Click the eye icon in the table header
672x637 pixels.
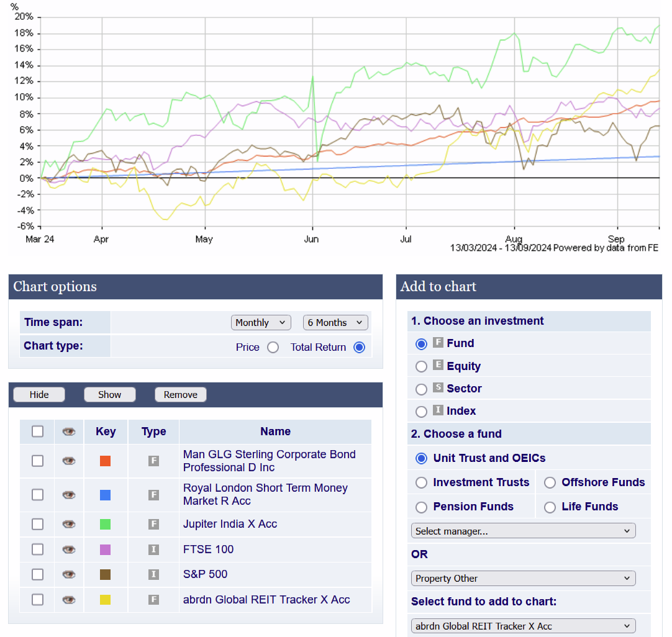click(x=69, y=431)
